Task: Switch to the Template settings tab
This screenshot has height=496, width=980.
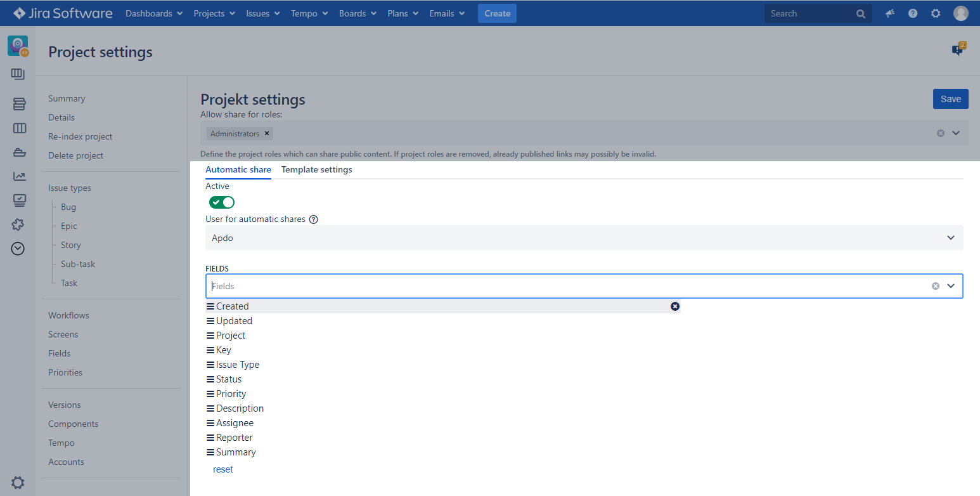Action: (316, 170)
